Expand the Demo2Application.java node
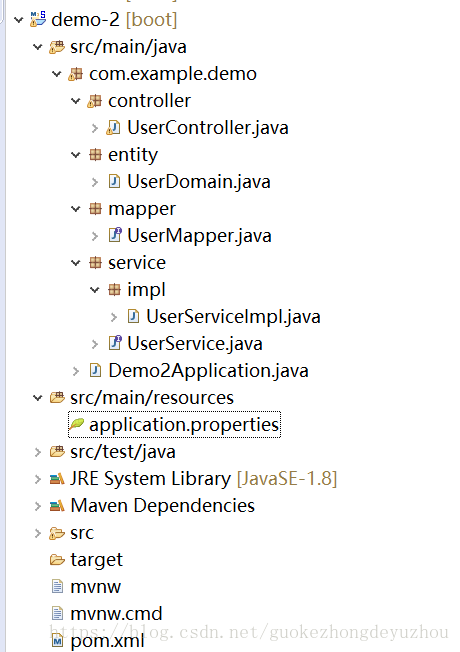The height and width of the screenshot is (652, 460). coord(76,371)
